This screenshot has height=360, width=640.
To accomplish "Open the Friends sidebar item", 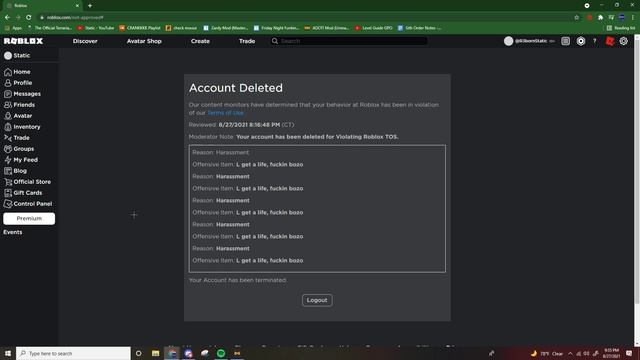I will pos(20,105).
